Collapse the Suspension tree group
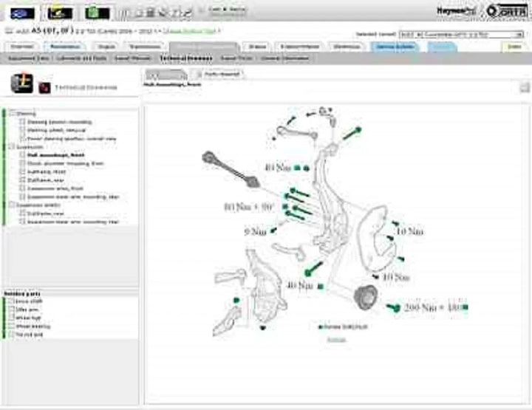 point(12,147)
